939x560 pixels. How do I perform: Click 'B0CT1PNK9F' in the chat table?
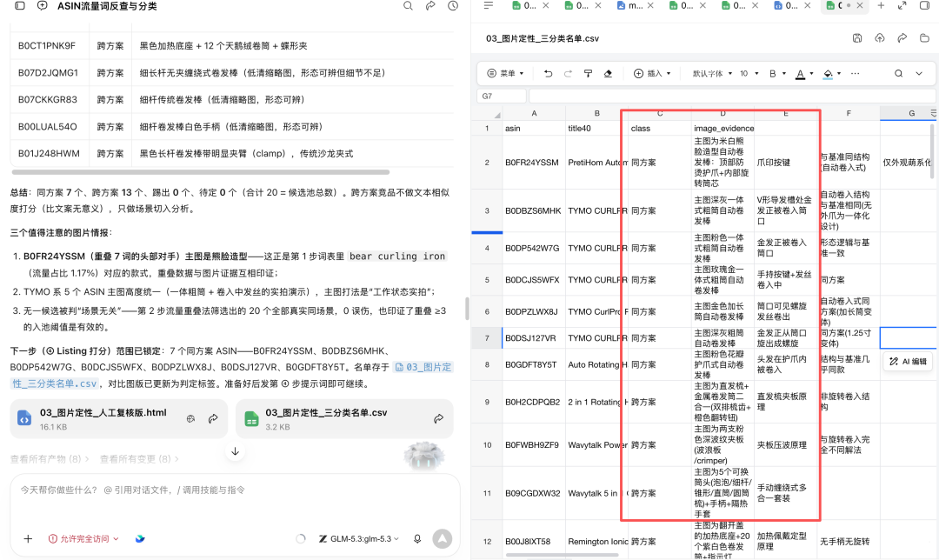47,45
